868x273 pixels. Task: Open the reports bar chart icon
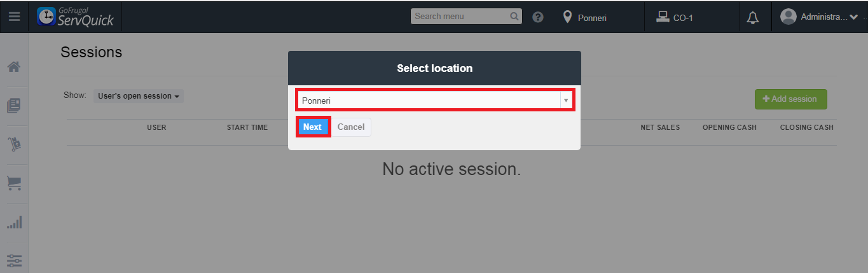click(14, 222)
